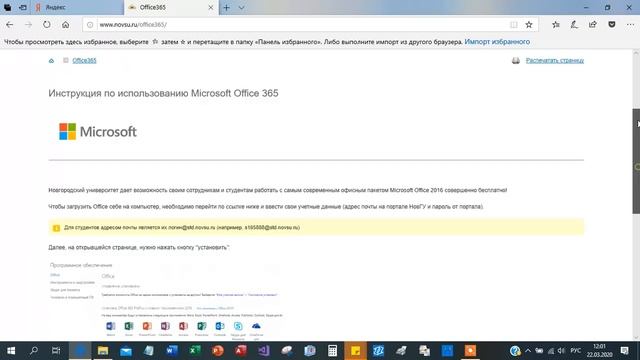Go to site home via breadcrumb icon
This screenshot has width=640, height=360.
51,60
